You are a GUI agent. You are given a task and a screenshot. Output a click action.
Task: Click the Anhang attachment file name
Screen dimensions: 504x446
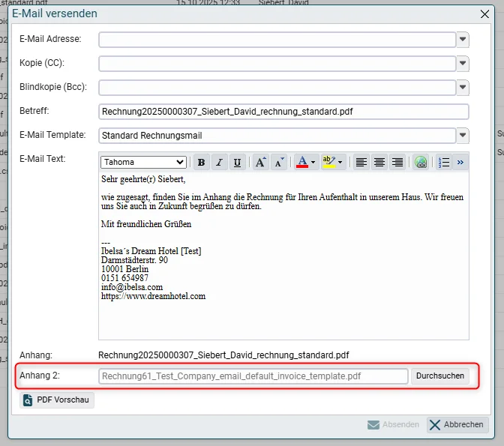(x=223, y=355)
